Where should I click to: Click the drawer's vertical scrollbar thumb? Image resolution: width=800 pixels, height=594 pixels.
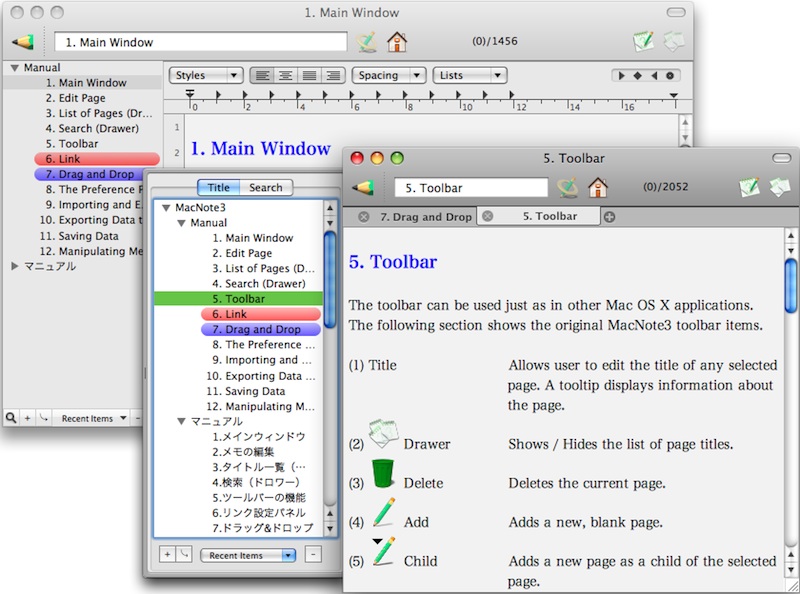pyautogui.click(x=329, y=270)
